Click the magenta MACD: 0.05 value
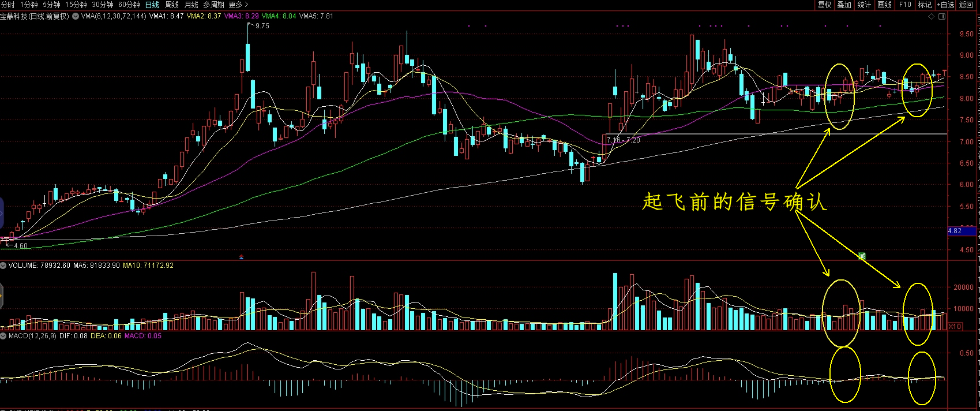The image size is (980, 411). (x=143, y=336)
